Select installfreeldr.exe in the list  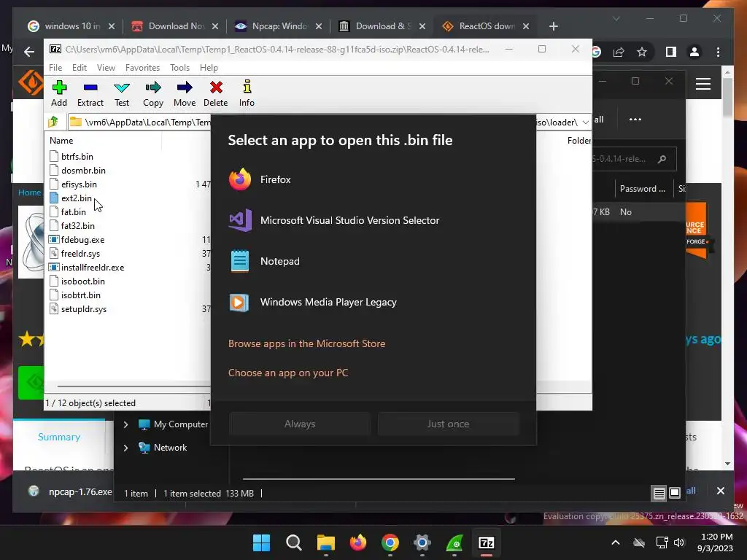point(87,267)
